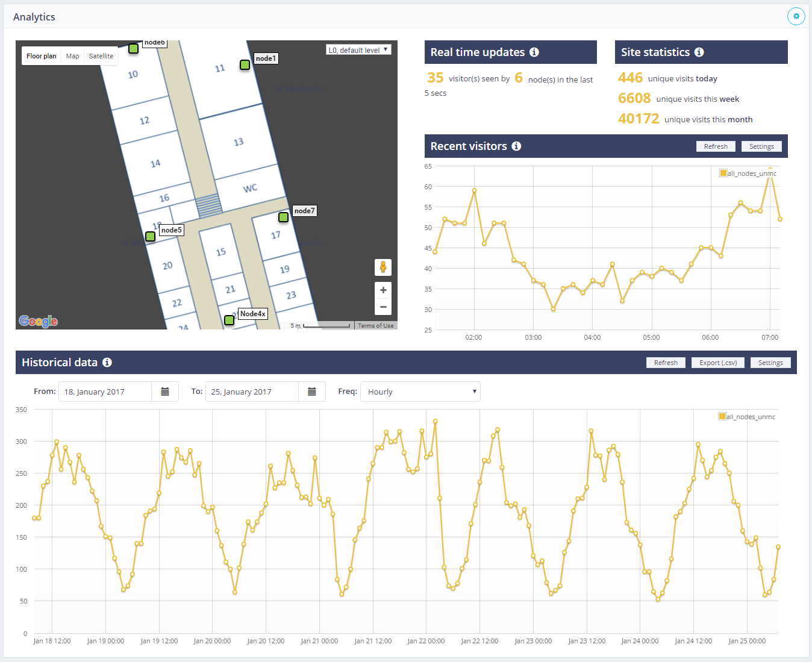Click the node5 green marker on map

click(150, 236)
